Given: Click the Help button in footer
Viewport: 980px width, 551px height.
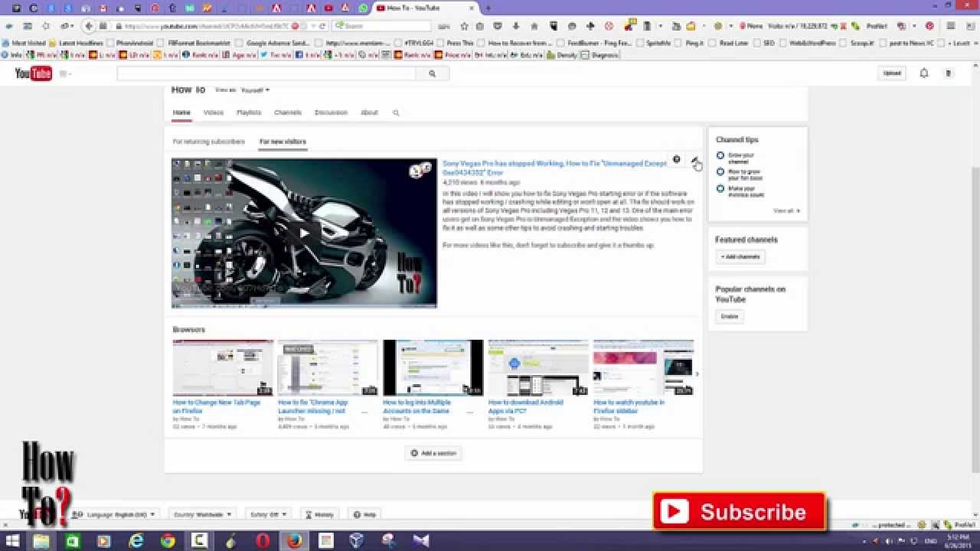Looking at the screenshot, I should pos(365,514).
